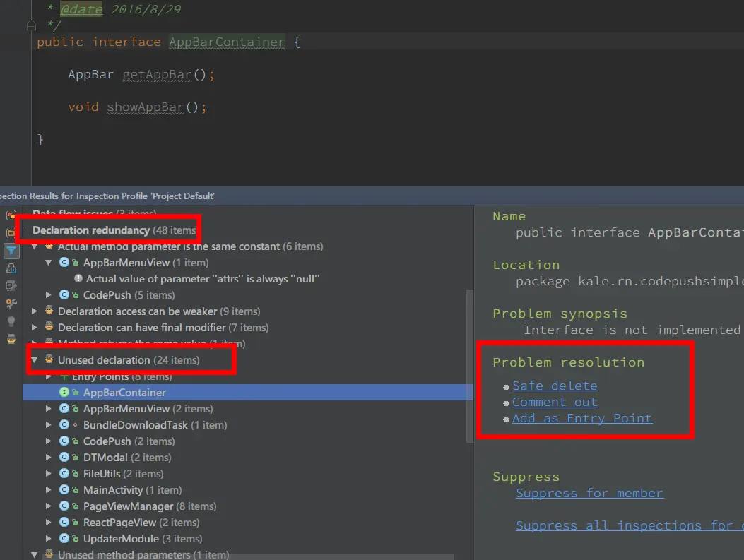Click the 'Safe delete' link
This screenshot has width=744, height=560.
555,386
